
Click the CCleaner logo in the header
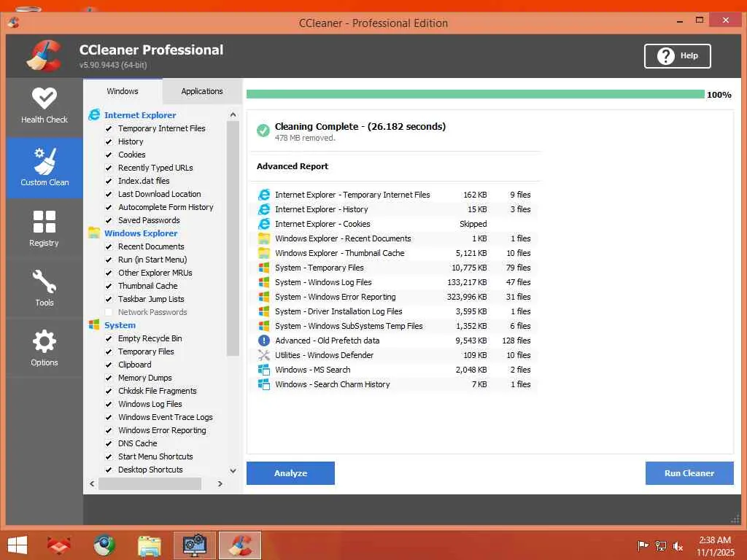point(44,55)
